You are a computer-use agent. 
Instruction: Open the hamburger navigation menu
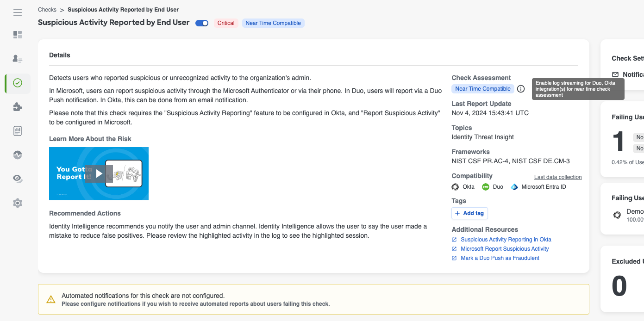(18, 12)
